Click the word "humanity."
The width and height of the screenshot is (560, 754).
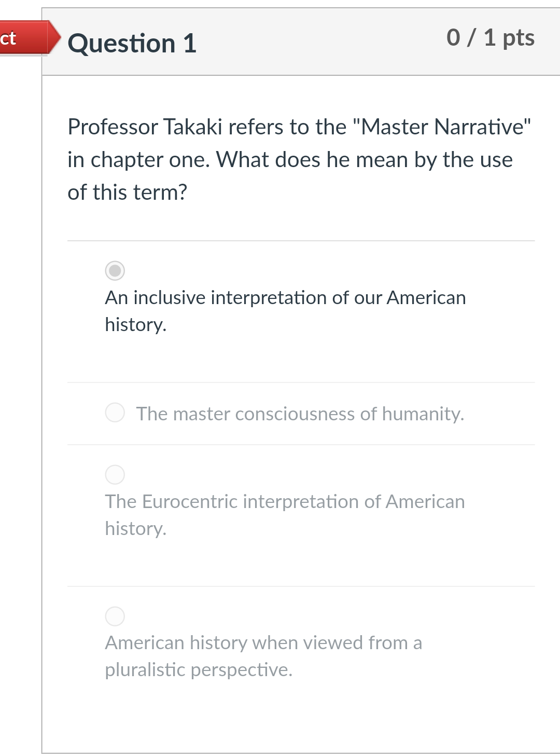423,414
